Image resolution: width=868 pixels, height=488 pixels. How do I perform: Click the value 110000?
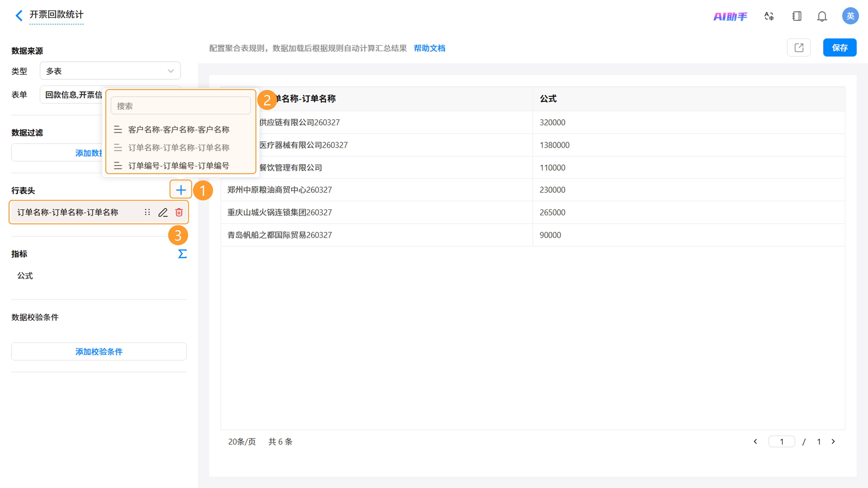[x=552, y=167]
